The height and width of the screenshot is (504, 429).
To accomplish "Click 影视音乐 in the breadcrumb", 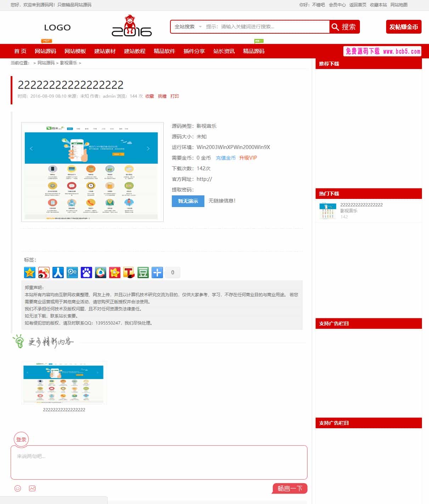I will point(68,63).
